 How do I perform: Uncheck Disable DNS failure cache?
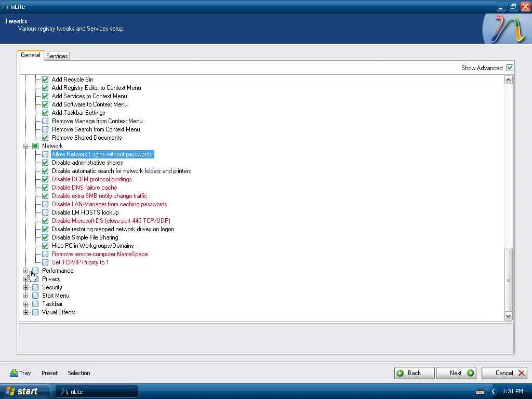coord(45,188)
